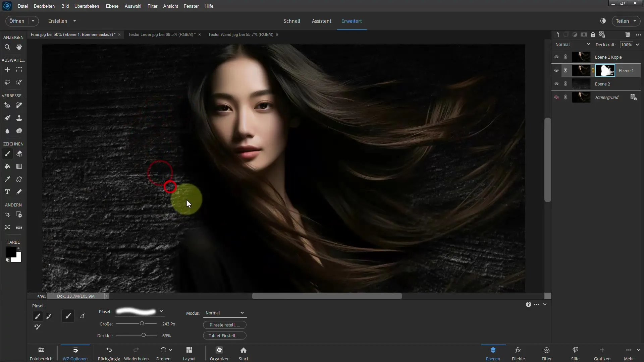Select the Ebene 1 layer thumbnail

pyautogui.click(x=580, y=70)
